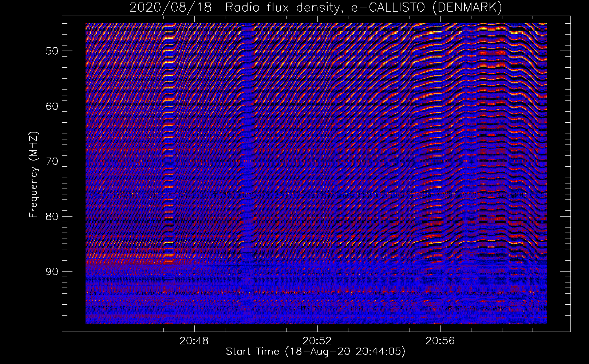Image resolution: width=589 pixels, height=364 pixels.
Task: Click the "Start Time (18-Aug-20 20:44:05)" label
Action: click(x=316, y=352)
